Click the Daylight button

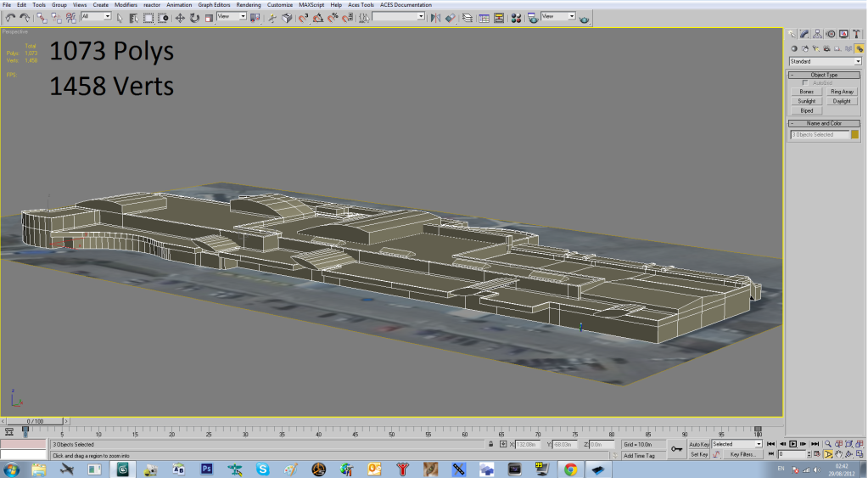coord(841,101)
